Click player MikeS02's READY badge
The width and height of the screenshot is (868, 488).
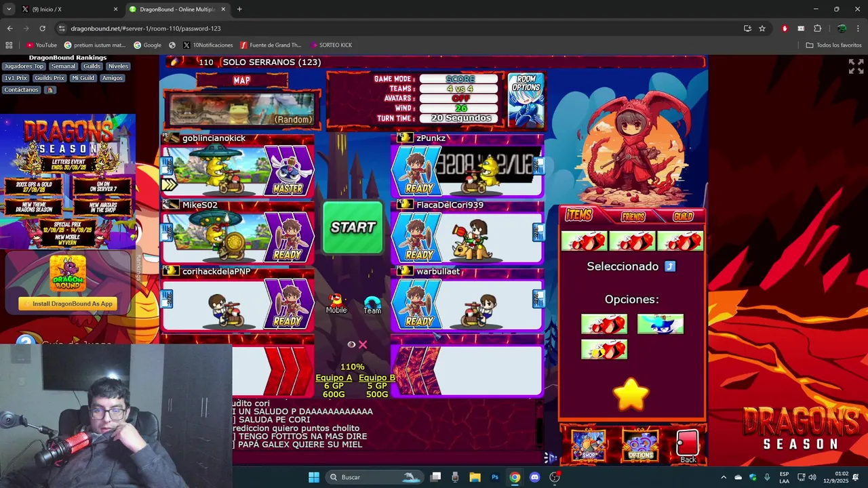[288, 237]
